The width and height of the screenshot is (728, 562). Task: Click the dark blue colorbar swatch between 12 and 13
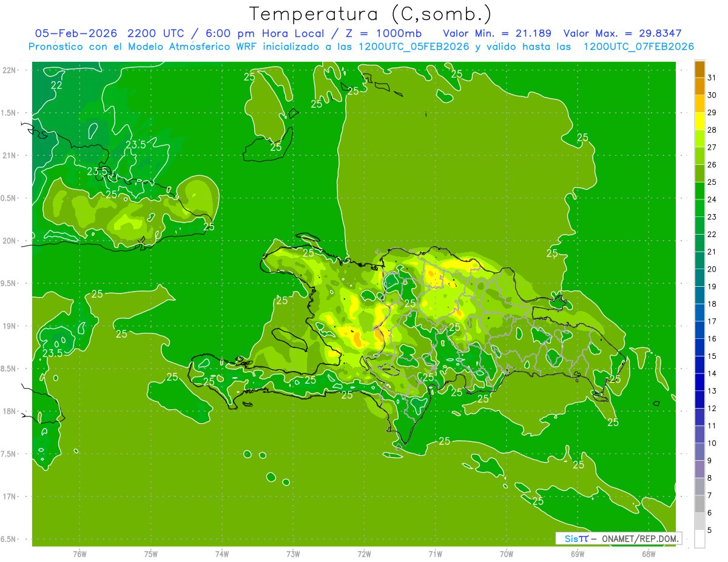(x=699, y=400)
